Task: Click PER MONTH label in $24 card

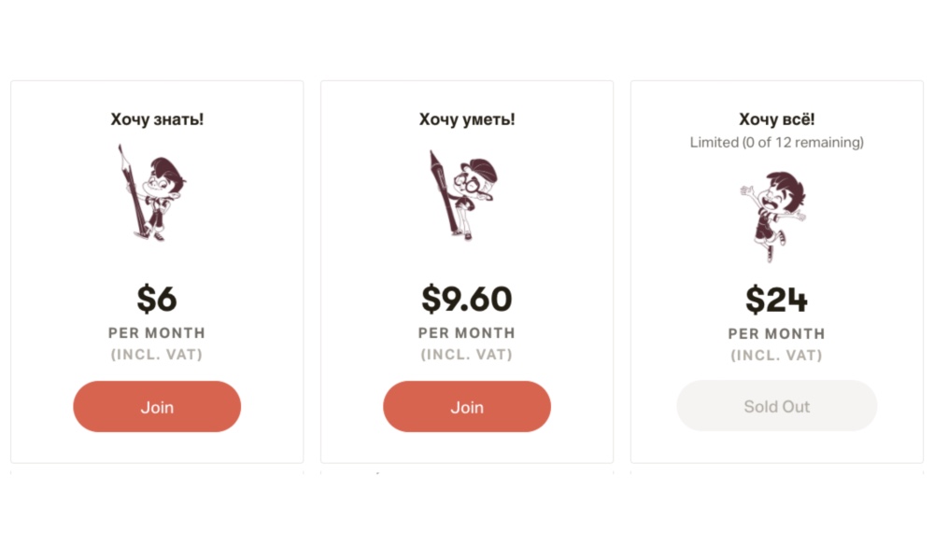Action: [x=777, y=333]
